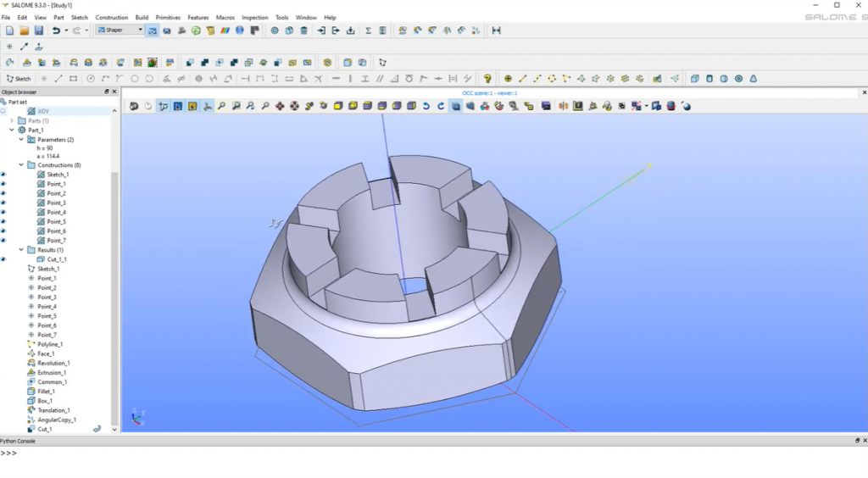Click the sigma parameters icon
The height and width of the screenshot is (478, 868).
point(368,31)
